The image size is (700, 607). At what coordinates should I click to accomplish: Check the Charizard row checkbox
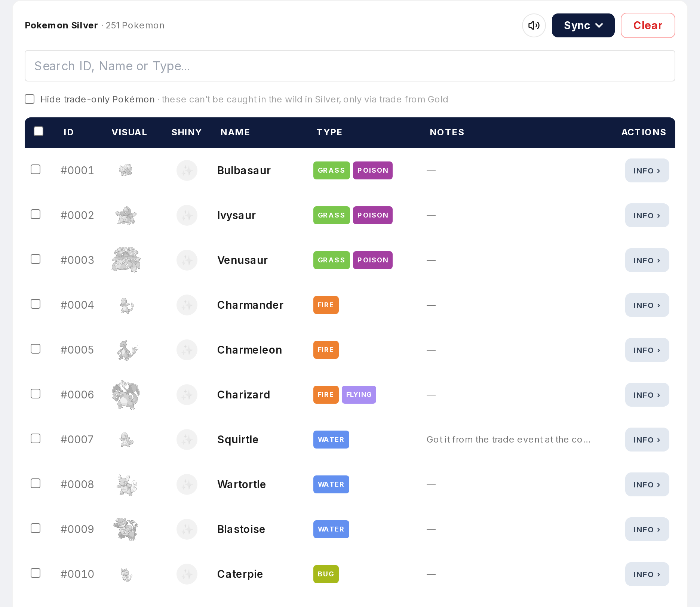tap(36, 394)
